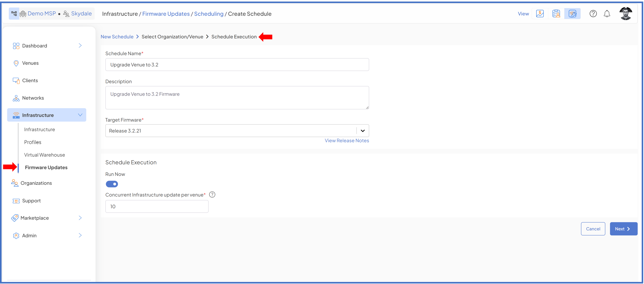644x284 pixels.
Task: Select the highlighted third View mode icon
Action: [x=572, y=14]
